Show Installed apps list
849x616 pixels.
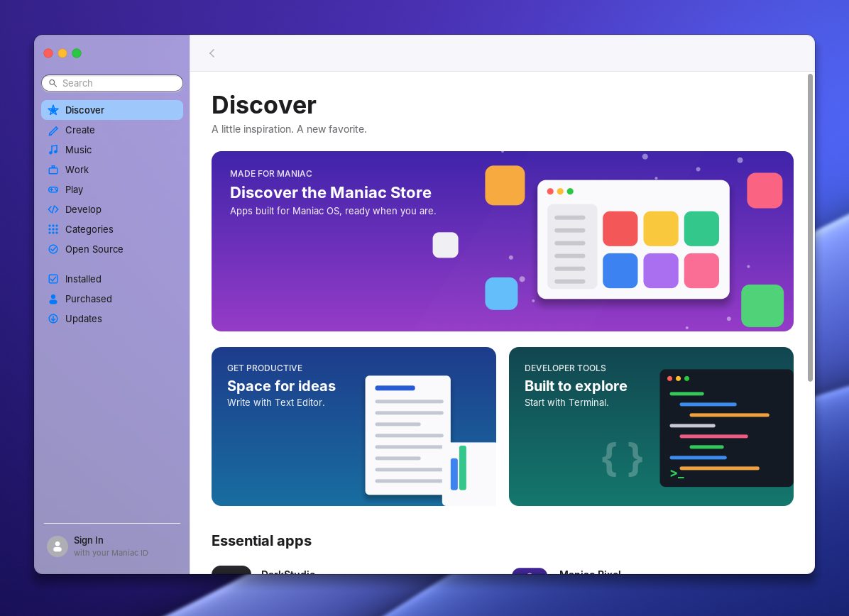83,279
